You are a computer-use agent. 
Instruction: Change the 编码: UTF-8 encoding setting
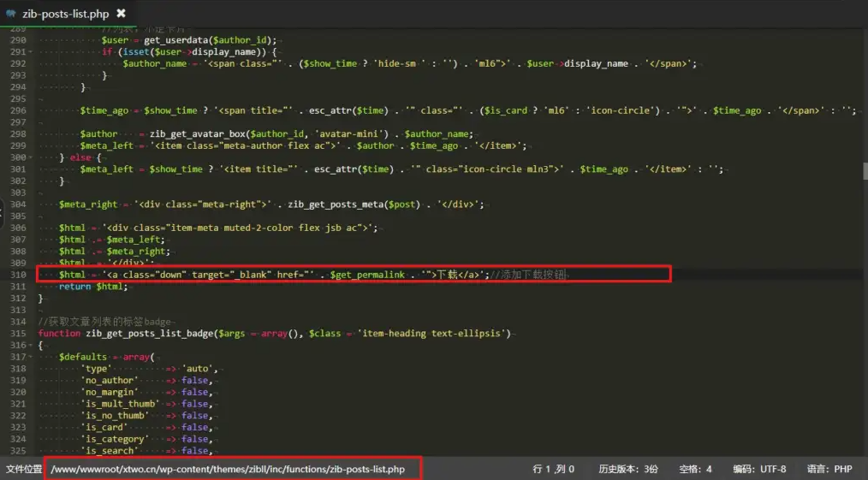759,469
